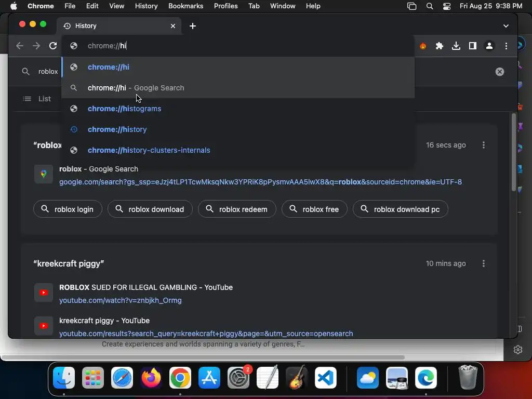532x399 pixels.
Task: Open youtube.com/watch?v=znbjkh_Ormg URL
Action: 121,300
